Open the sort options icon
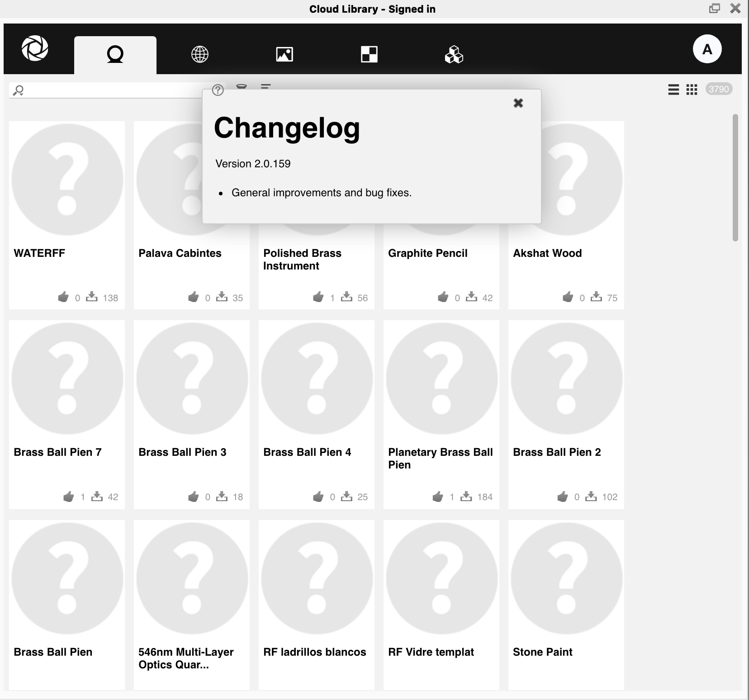Viewport: 749px width, 700px height. (265, 86)
